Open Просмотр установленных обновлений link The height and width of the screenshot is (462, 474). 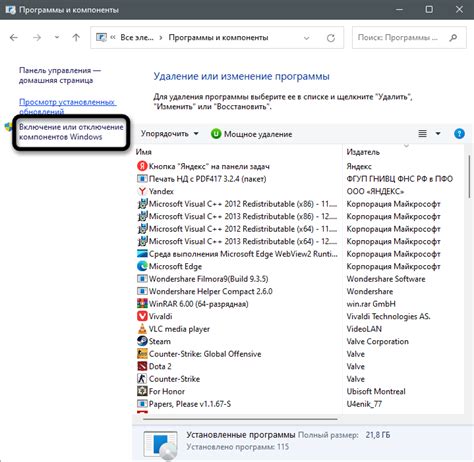pos(67,106)
